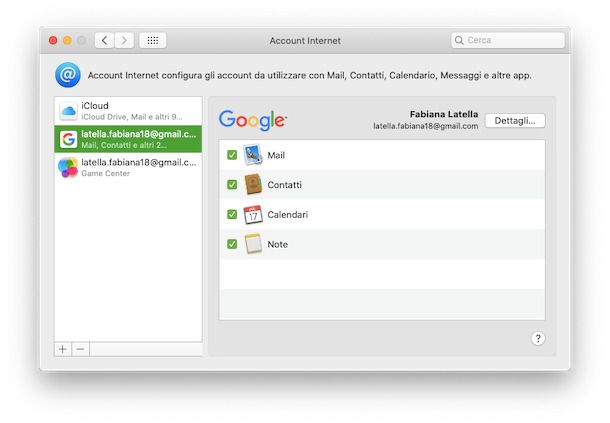Focus the Cerca search field
The width and height of the screenshot is (610, 423).
508,40
